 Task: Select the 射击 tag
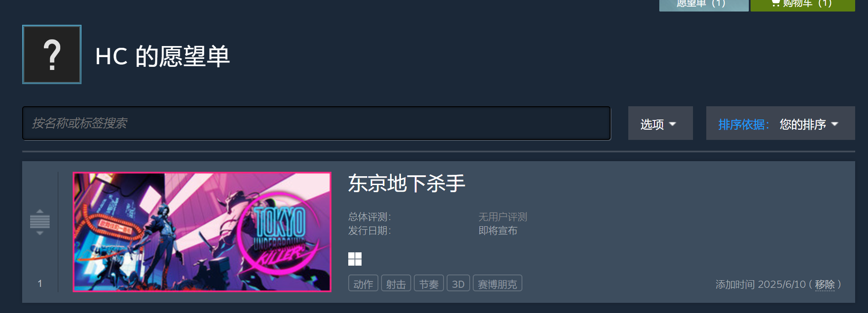(x=396, y=284)
